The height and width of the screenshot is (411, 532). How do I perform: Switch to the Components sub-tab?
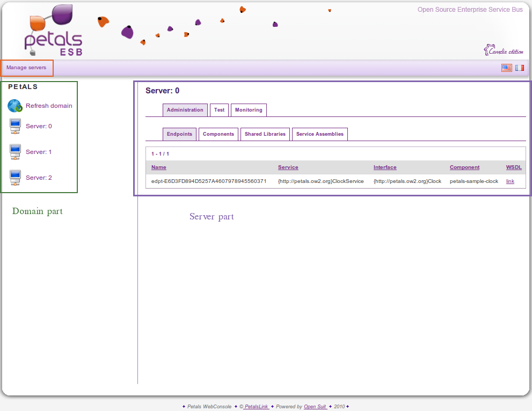(x=218, y=134)
